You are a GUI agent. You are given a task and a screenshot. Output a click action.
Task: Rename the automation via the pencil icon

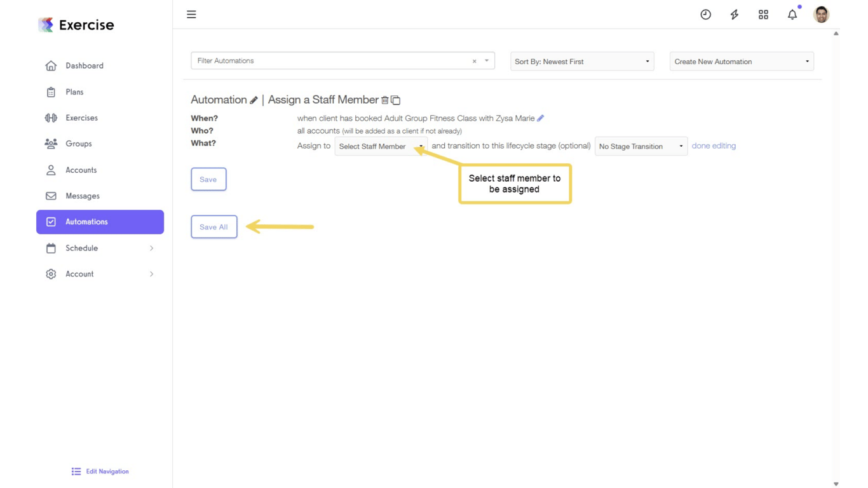(254, 99)
